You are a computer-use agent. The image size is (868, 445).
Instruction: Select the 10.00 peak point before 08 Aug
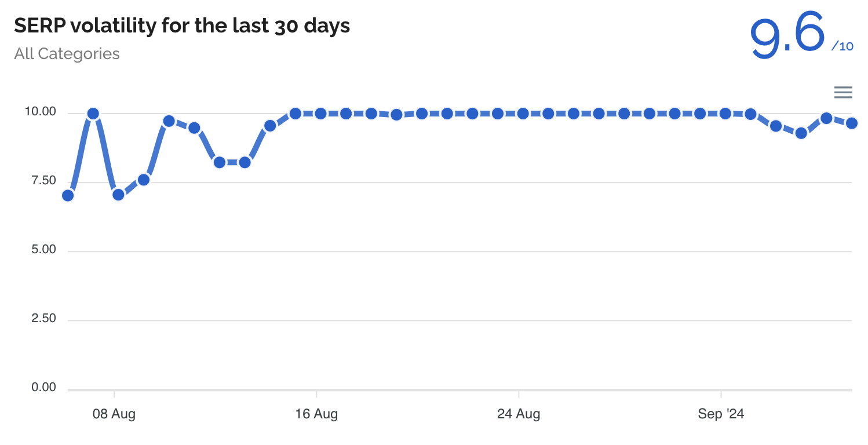pyautogui.click(x=93, y=114)
